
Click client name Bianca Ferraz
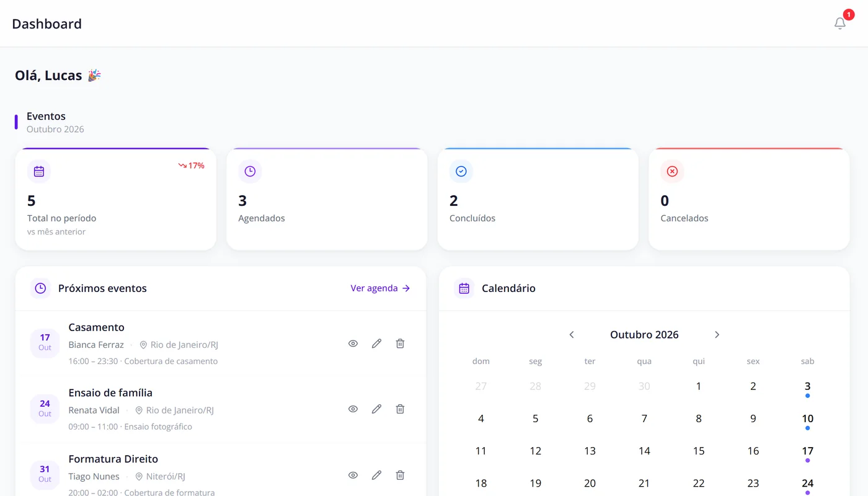96,345
